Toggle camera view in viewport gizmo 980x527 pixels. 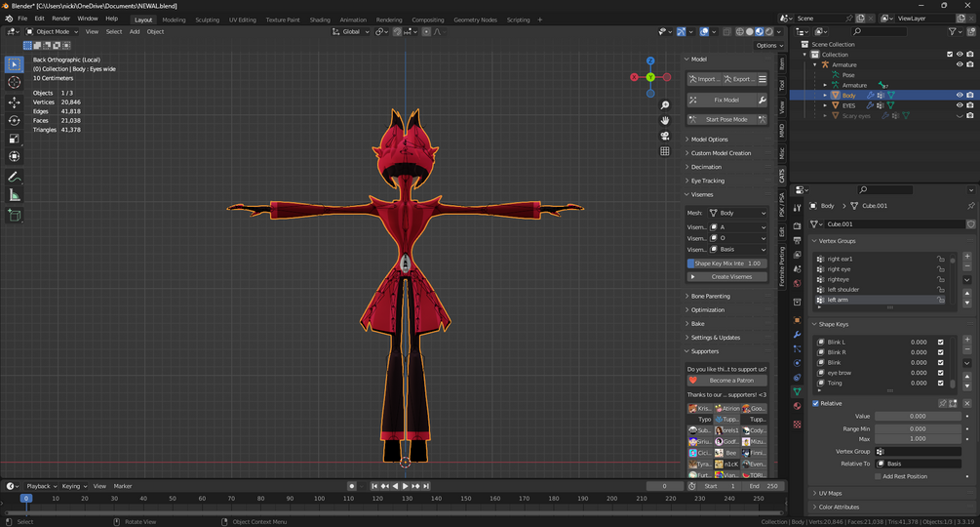[665, 136]
